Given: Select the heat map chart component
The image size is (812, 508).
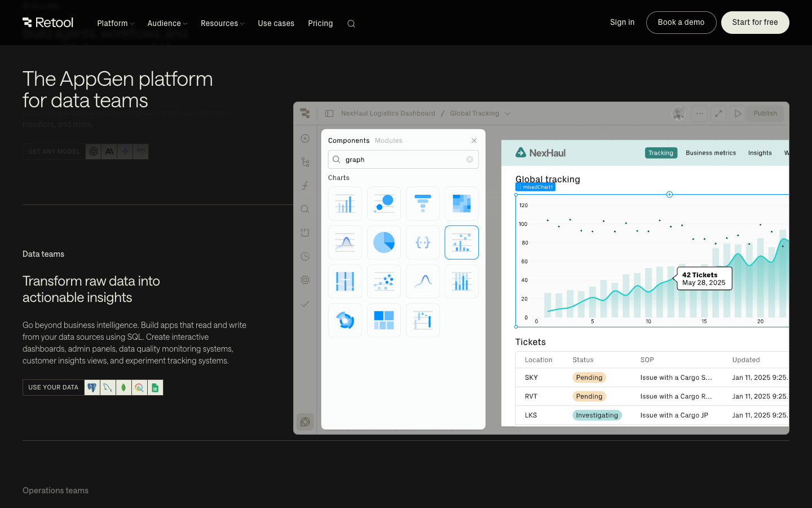Looking at the screenshot, I should pyautogui.click(x=462, y=203).
